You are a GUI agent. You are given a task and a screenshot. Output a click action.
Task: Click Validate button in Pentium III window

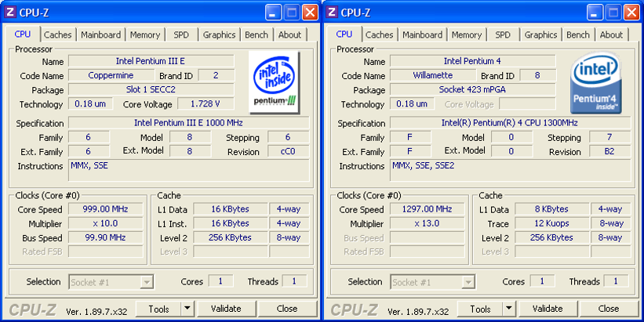[x=227, y=309]
